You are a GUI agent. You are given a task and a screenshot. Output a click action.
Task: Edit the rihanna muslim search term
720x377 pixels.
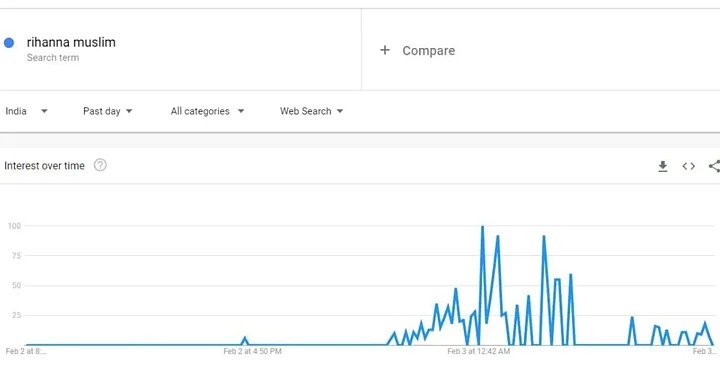pos(71,42)
